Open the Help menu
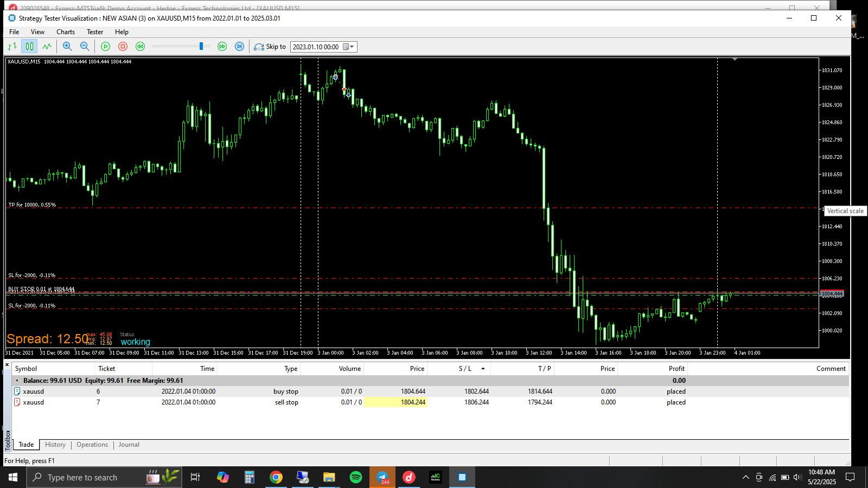 [x=122, y=32]
